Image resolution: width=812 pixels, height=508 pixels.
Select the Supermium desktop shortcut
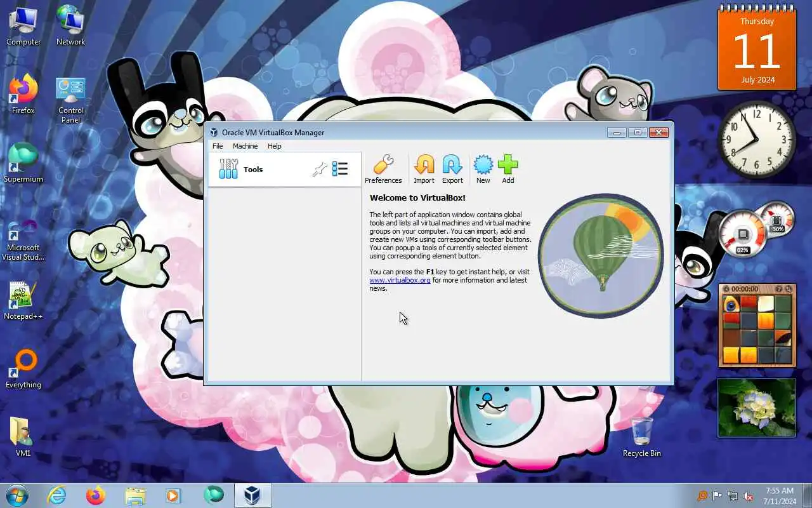click(23, 163)
